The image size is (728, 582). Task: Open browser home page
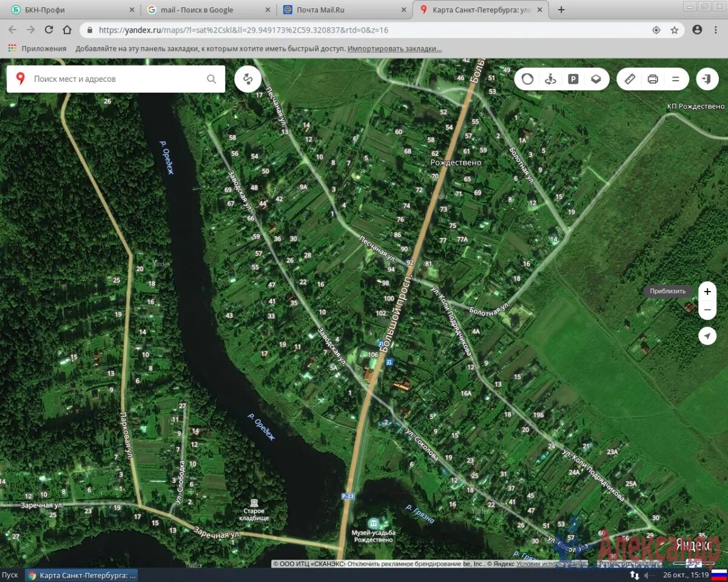click(67, 30)
